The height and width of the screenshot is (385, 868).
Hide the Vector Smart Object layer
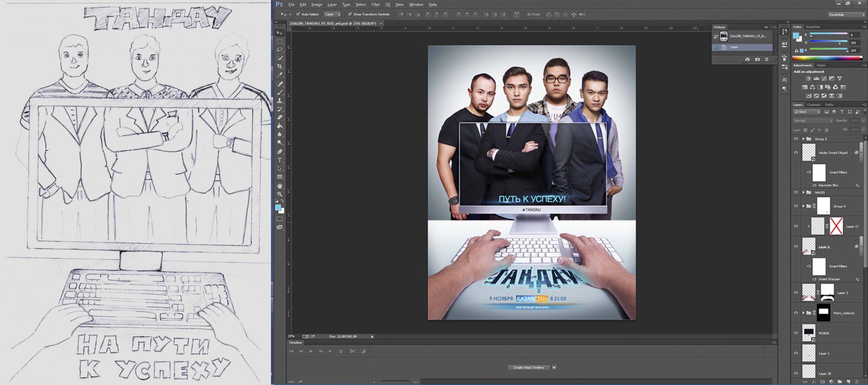point(796,153)
